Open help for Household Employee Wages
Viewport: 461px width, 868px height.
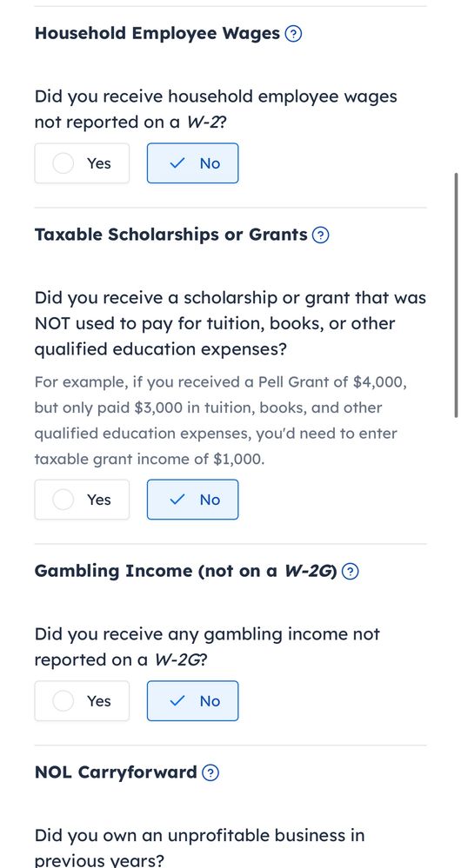tap(293, 34)
